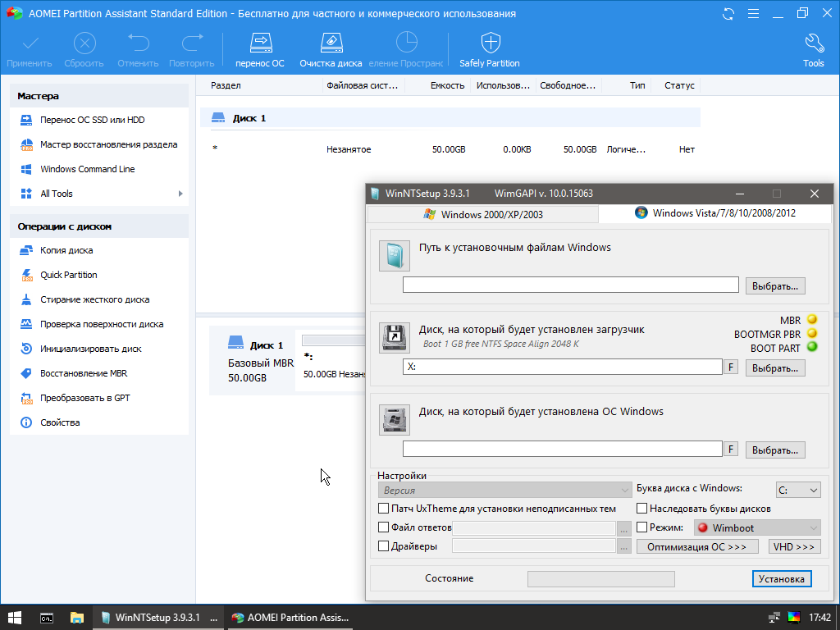Viewport: 840px width, 630px height.
Task: Enable Драйверы checkbox
Action: point(383,546)
